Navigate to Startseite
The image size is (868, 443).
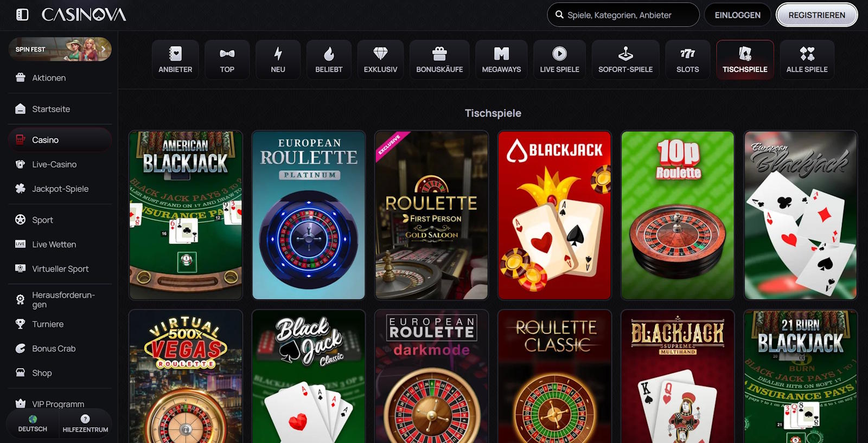[x=60, y=108]
